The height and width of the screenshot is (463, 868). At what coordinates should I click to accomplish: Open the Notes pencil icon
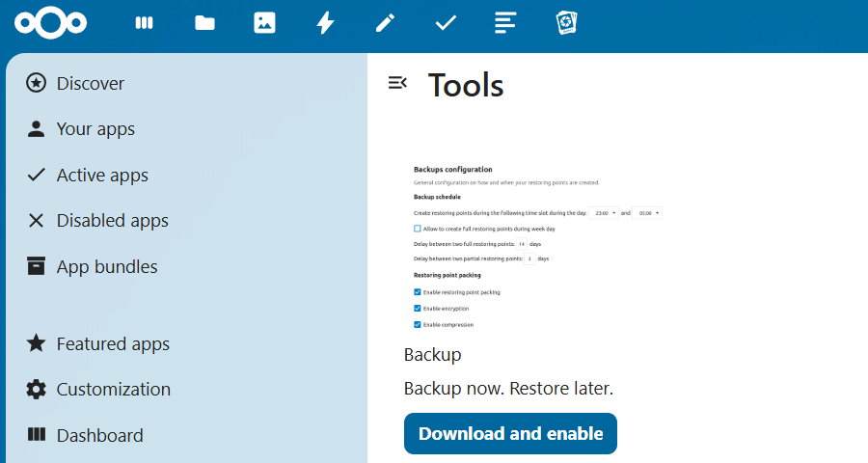386,23
